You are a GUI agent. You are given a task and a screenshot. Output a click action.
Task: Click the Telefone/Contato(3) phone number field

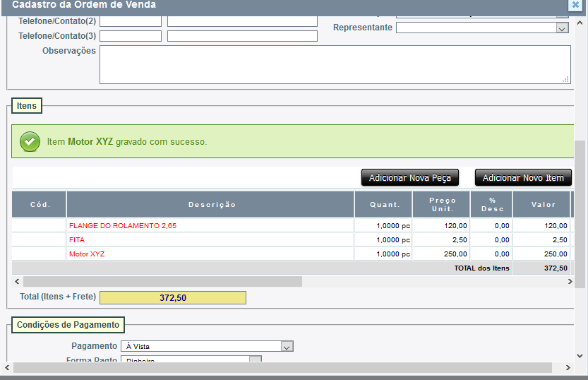pos(131,36)
